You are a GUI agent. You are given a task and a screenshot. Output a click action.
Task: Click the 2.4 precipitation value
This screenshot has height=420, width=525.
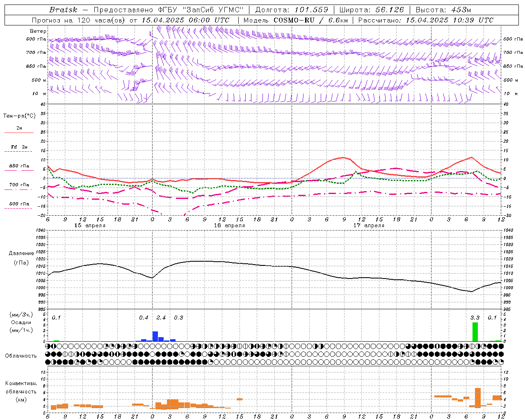point(161,318)
